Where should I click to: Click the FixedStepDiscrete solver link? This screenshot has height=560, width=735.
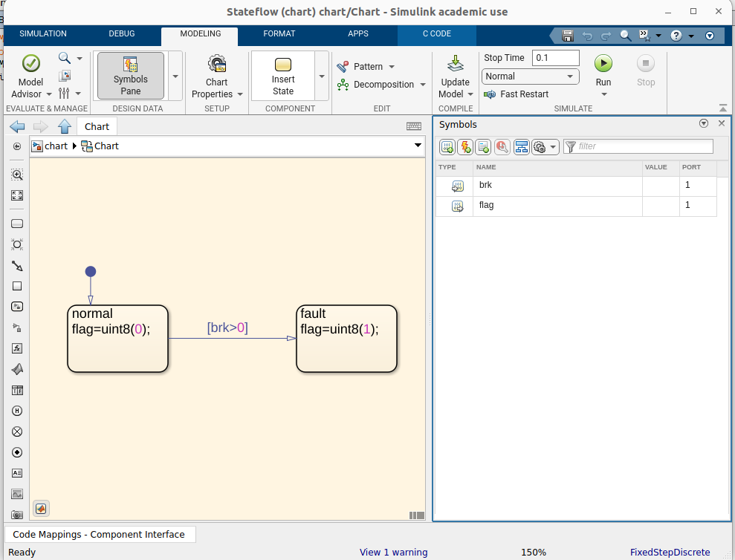pos(670,552)
